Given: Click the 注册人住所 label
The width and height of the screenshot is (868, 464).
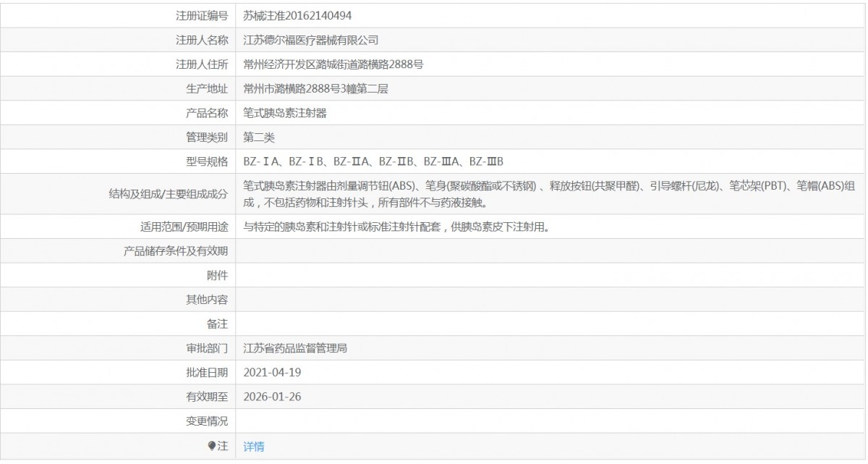Looking at the screenshot, I should click(202, 64).
